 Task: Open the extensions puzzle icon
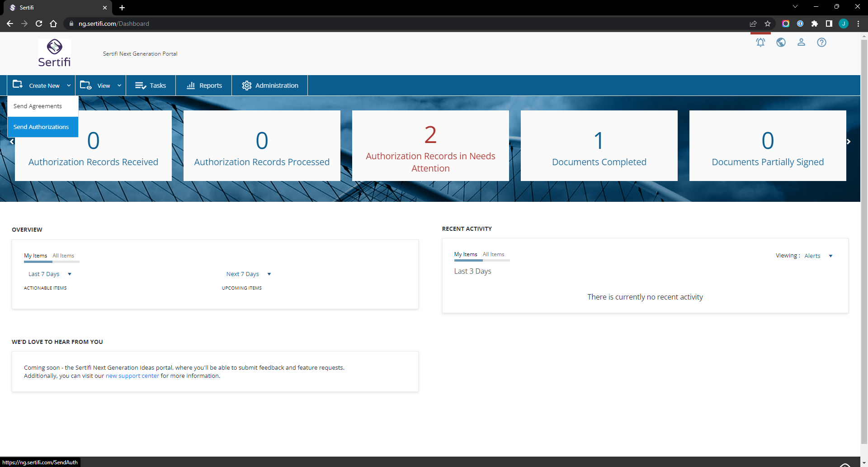click(x=815, y=24)
